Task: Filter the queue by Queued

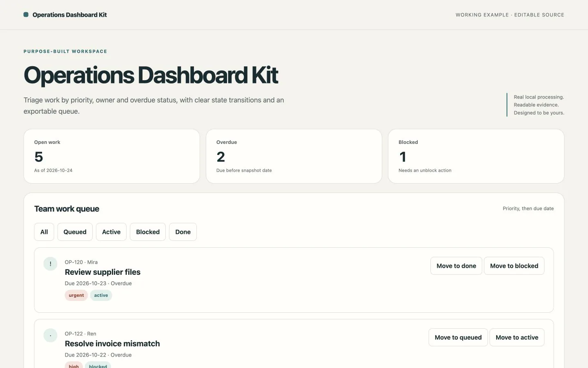Action: (x=75, y=232)
